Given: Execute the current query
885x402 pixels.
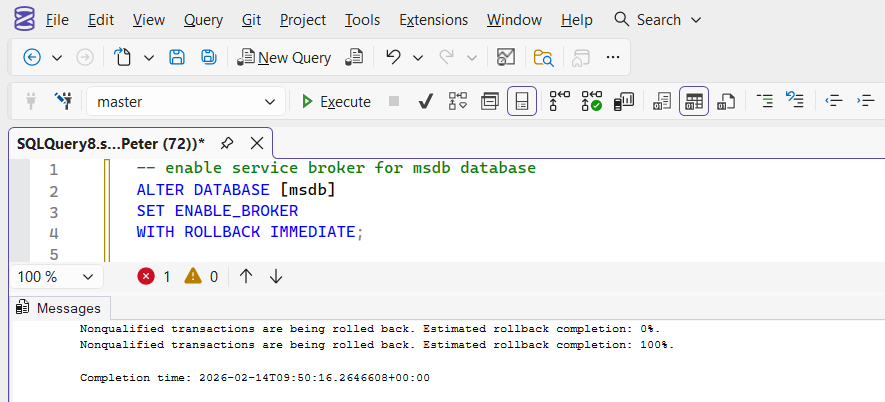Looking at the screenshot, I should (336, 102).
